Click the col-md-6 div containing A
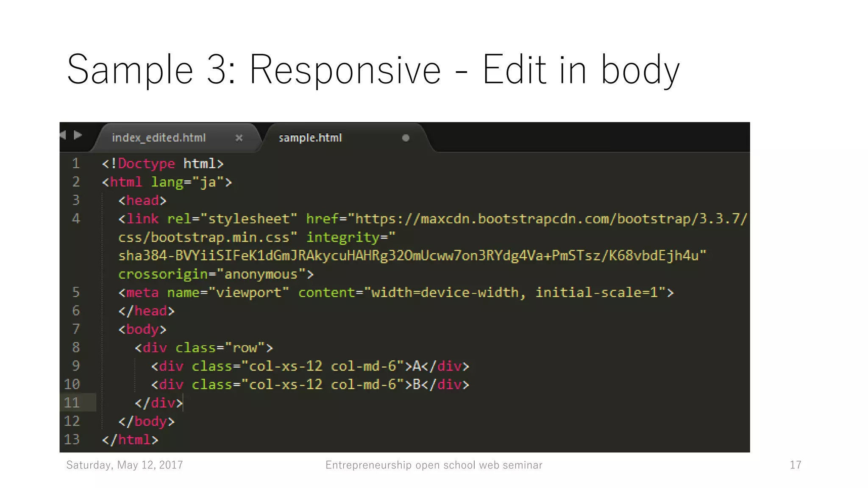The height and width of the screenshot is (488, 868). pyautogui.click(x=310, y=366)
